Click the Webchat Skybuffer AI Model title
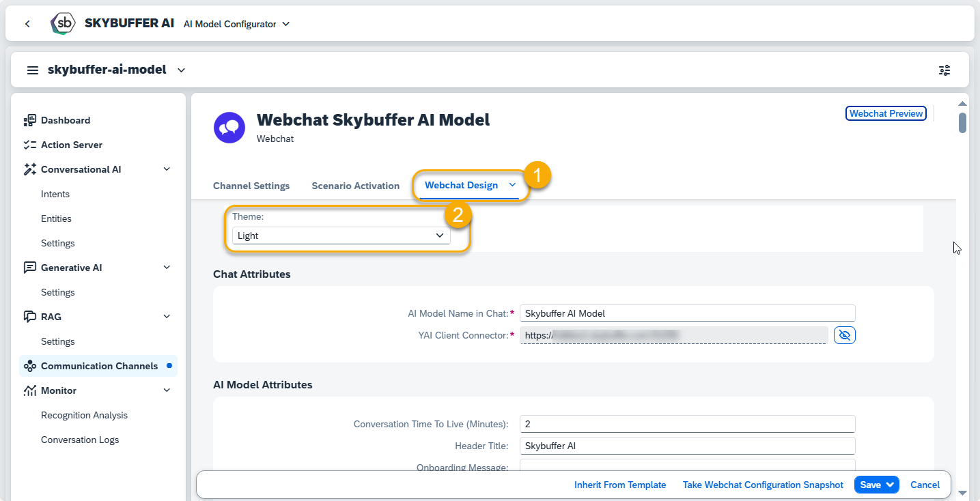The height and width of the screenshot is (501, 980). (x=373, y=120)
